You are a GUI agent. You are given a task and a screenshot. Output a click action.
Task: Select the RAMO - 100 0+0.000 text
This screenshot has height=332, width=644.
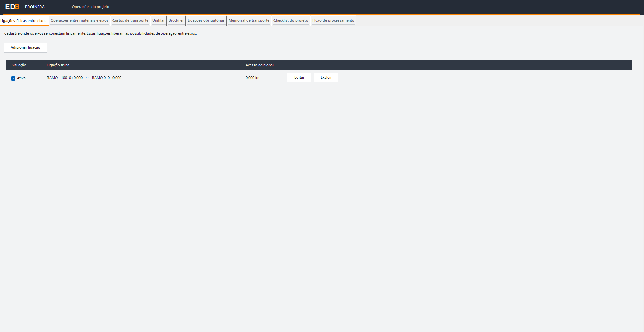point(65,78)
